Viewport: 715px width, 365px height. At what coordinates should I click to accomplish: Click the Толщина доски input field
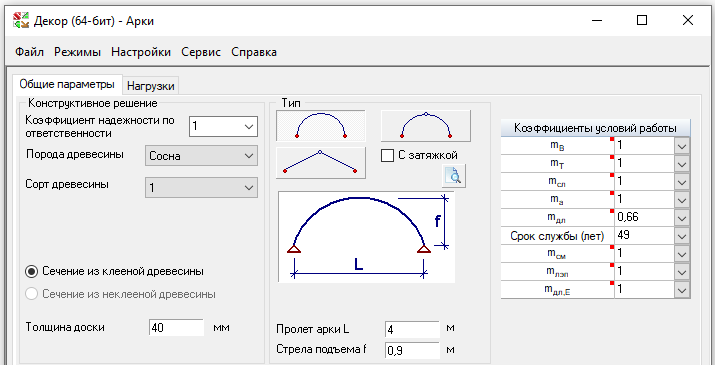[176, 328]
